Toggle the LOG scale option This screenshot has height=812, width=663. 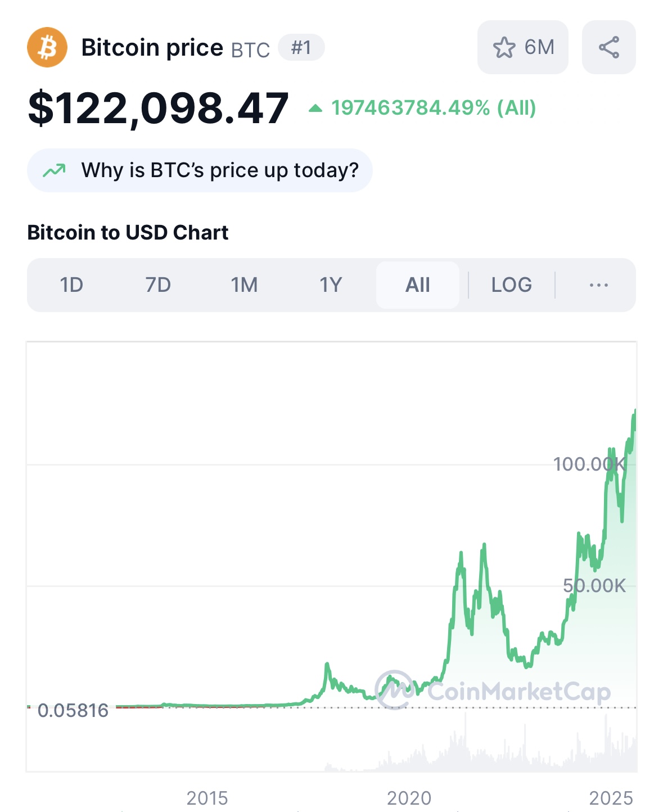pos(512,285)
